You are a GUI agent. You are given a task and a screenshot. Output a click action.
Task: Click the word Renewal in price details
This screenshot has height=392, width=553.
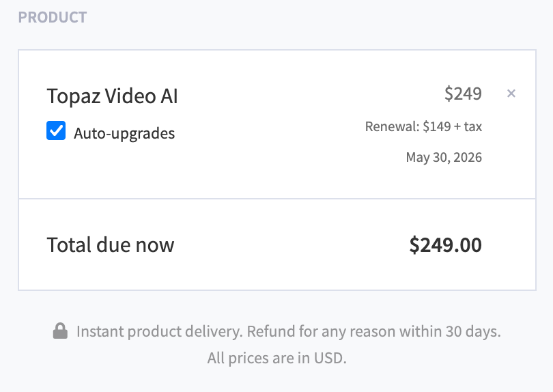[x=391, y=126]
